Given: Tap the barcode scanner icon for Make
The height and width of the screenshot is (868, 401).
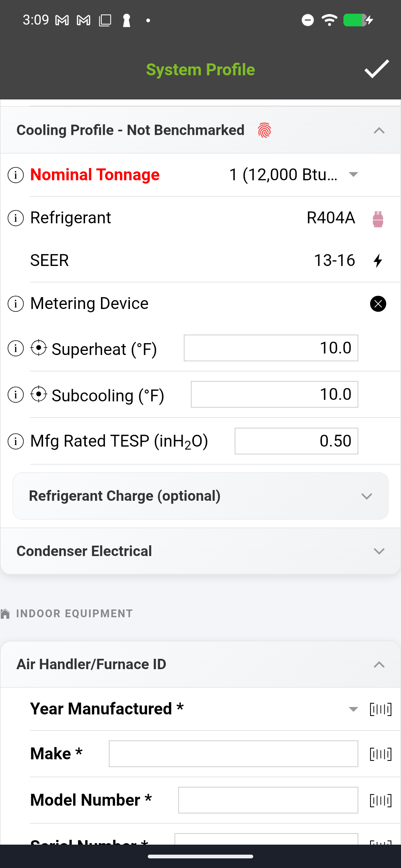Looking at the screenshot, I should (381, 754).
